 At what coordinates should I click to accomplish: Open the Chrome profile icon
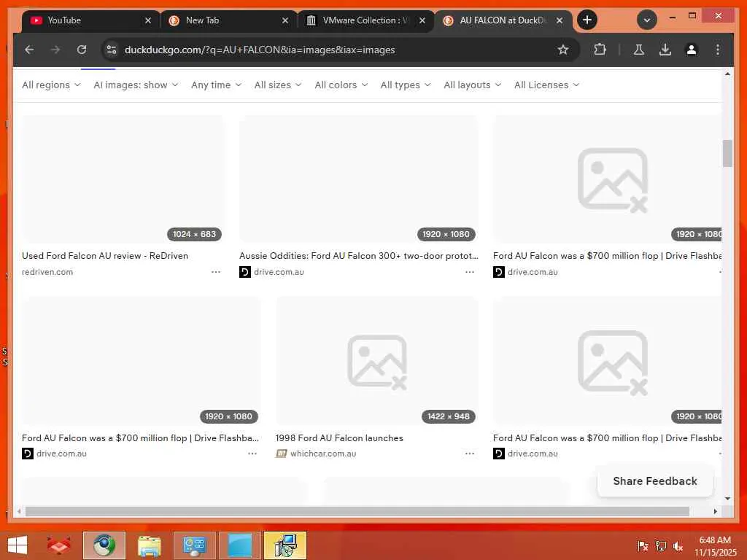click(692, 50)
